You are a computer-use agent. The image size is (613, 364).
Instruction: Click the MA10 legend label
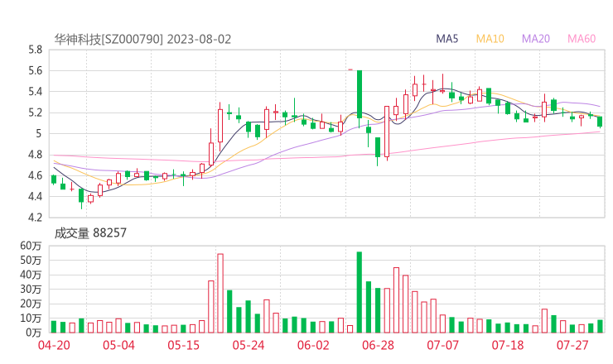click(x=490, y=39)
